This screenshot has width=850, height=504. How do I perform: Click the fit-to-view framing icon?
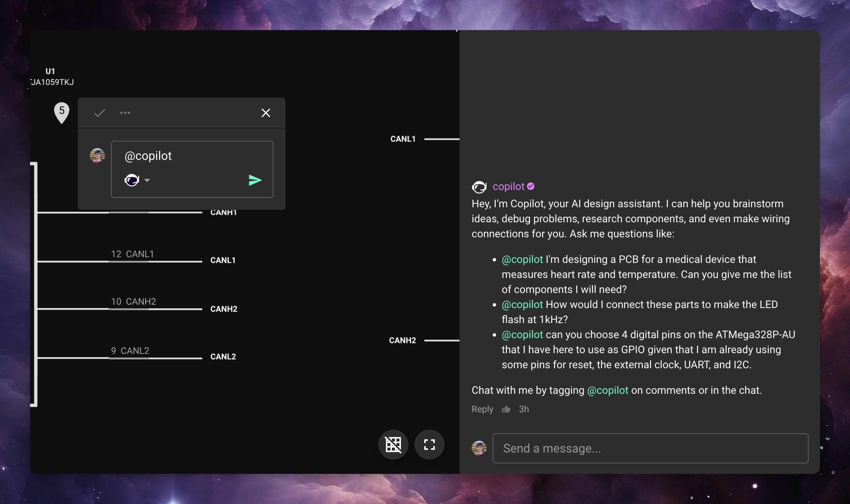[429, 444]
